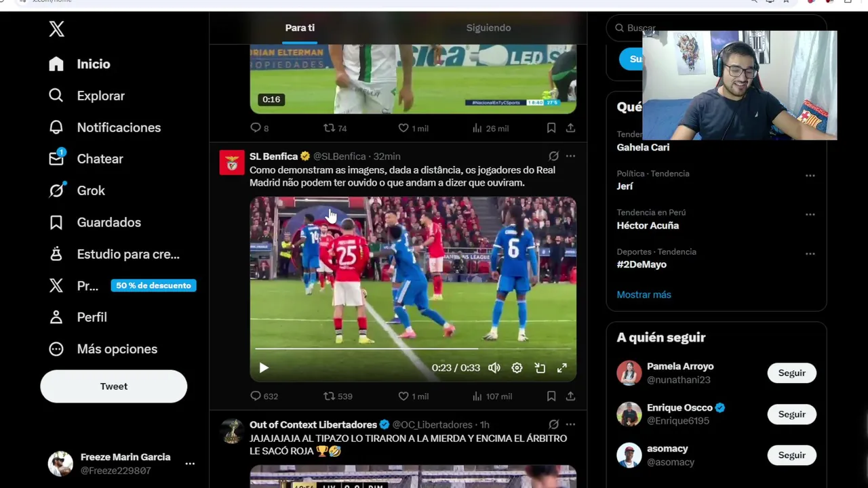Open more options for #2DeMayo trend

810,253
